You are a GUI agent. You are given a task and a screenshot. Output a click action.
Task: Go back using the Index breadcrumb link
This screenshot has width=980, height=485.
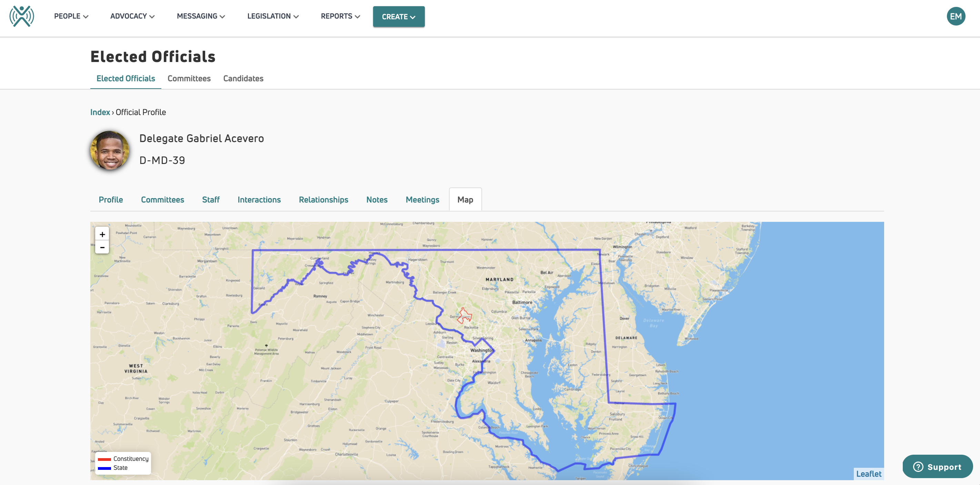point(100,112)
